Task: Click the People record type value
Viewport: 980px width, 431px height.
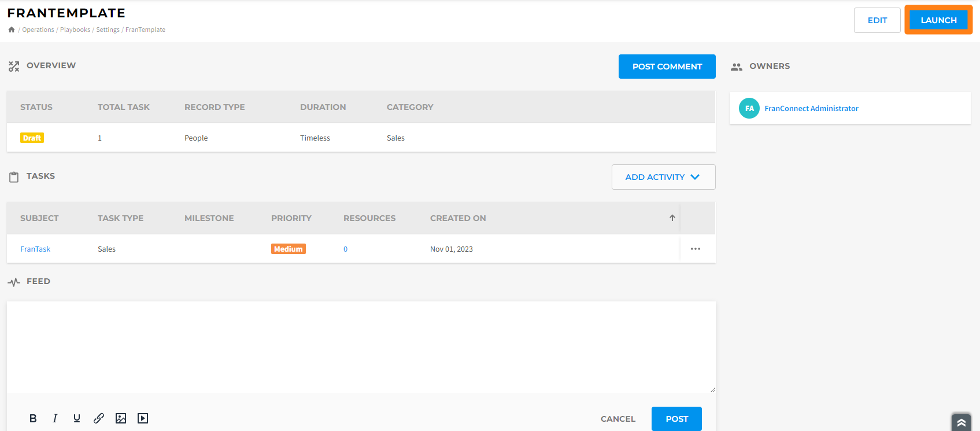Action: click(196, 138)
